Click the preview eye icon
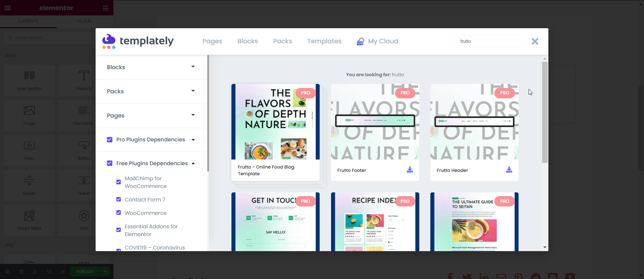This screenshot has width=644, height=279. [63, 271]
